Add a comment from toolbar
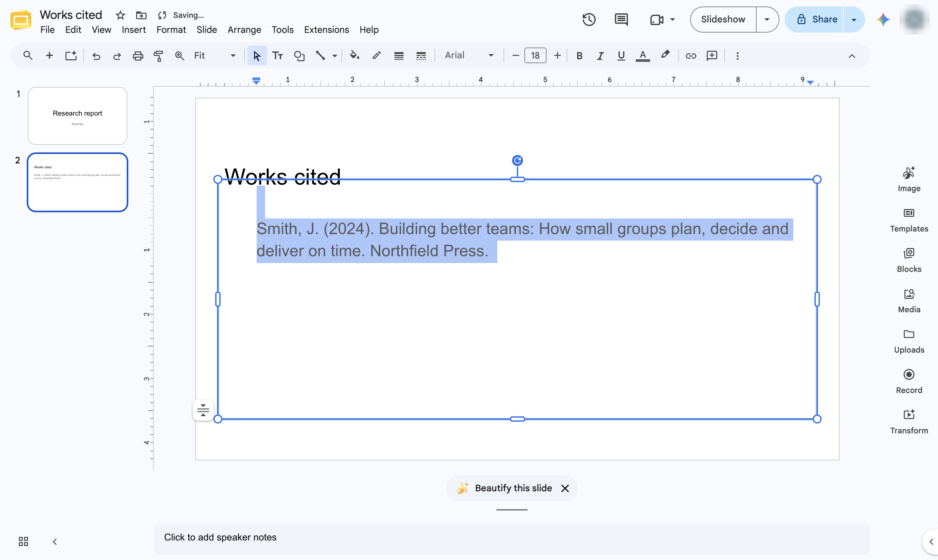The height and width of the screenshot is (560, 938). 712,55
